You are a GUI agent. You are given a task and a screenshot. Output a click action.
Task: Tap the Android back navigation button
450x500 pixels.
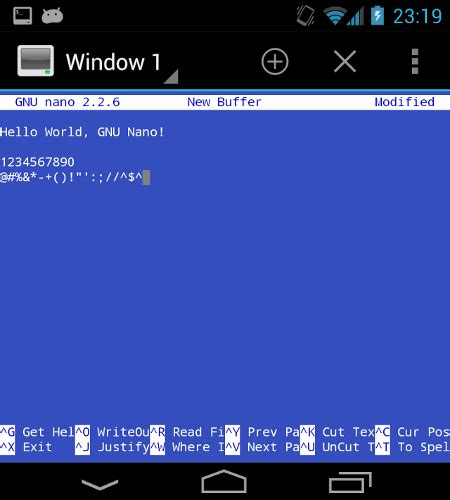(100, 485)
